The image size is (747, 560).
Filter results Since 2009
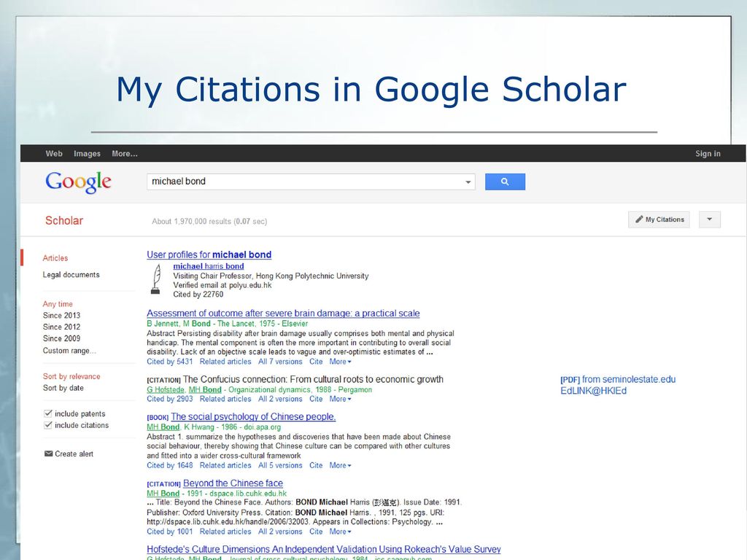pos(61,338)
